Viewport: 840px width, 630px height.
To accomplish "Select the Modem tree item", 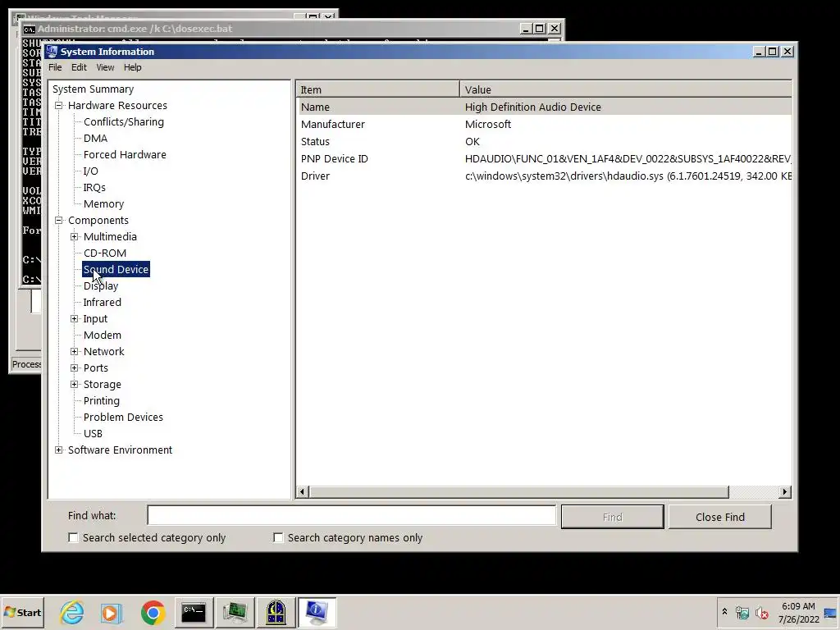I will [x=103, y=336].
